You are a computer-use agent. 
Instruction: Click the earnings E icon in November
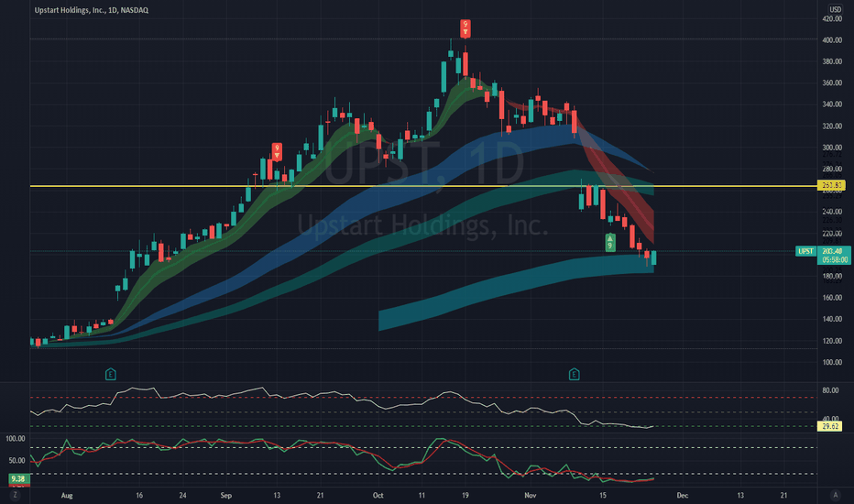pyautogui.click(x=574, y=374)
